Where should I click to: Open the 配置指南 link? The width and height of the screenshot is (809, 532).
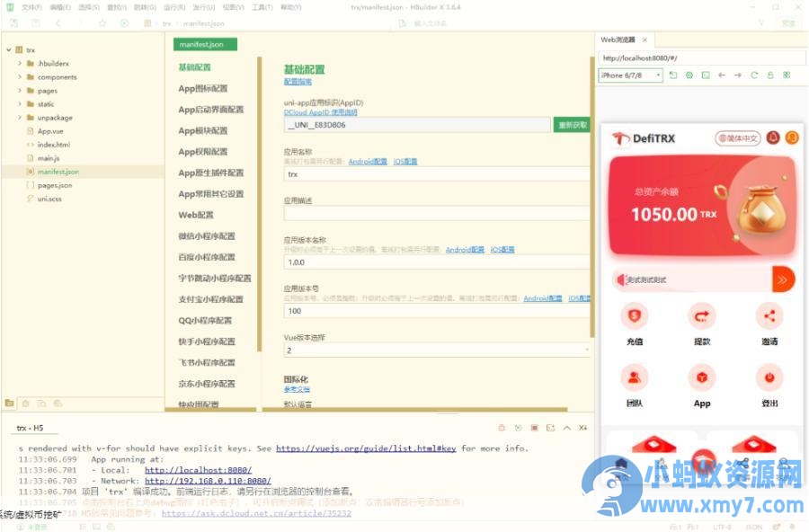tap(298, 82)
